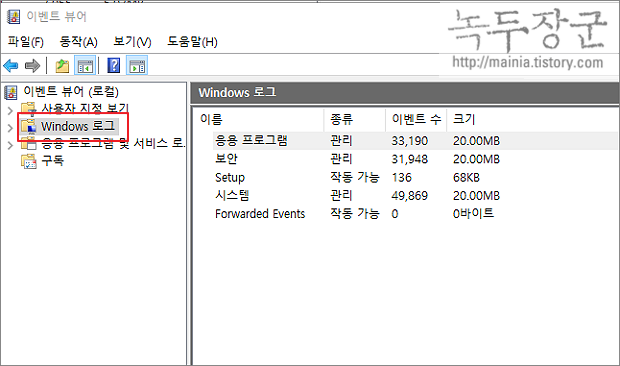The height and width of the screenshot is (366, 620).
Task: Select 사용자 지정 보기 in the tree
Action: tap(85, 108)
